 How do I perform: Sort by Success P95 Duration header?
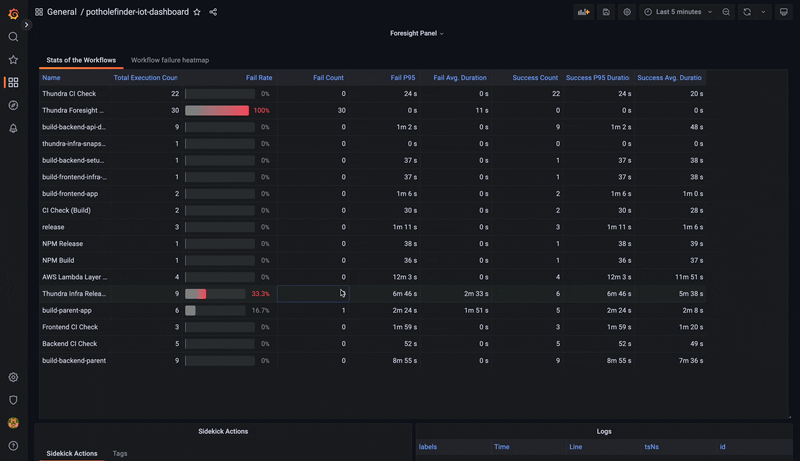[597, 78]
